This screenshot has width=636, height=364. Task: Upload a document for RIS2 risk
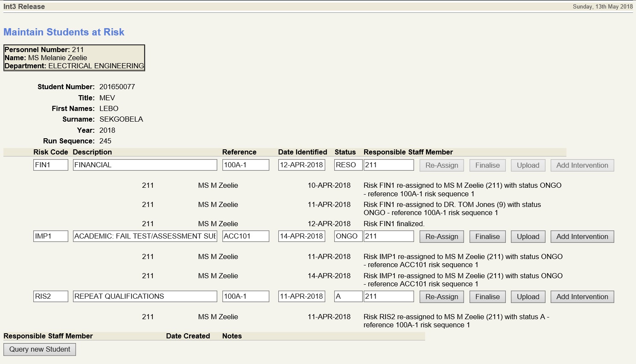[x=528, y=297]
